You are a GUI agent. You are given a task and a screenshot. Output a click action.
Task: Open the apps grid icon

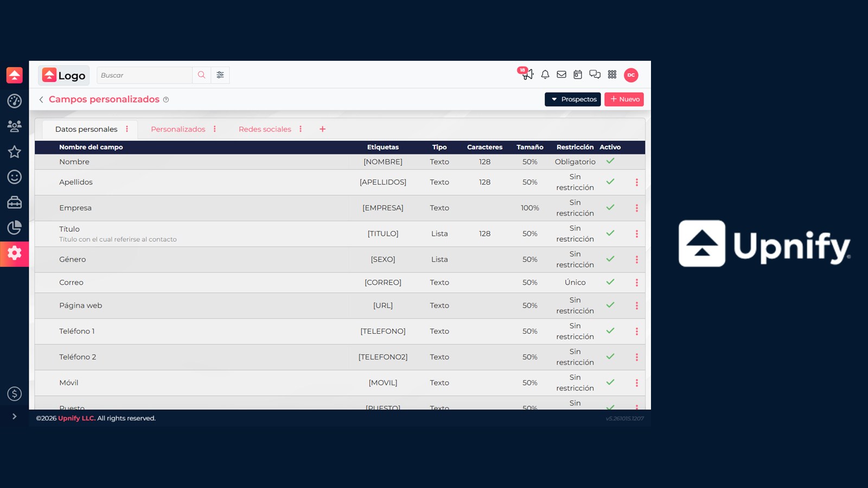click(x=612, y=75)
